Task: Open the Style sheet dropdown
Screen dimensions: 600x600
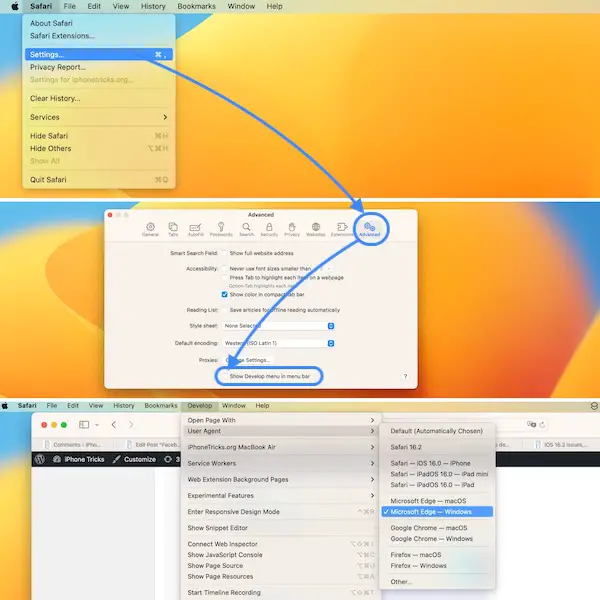Action: (x=278, y=325)
